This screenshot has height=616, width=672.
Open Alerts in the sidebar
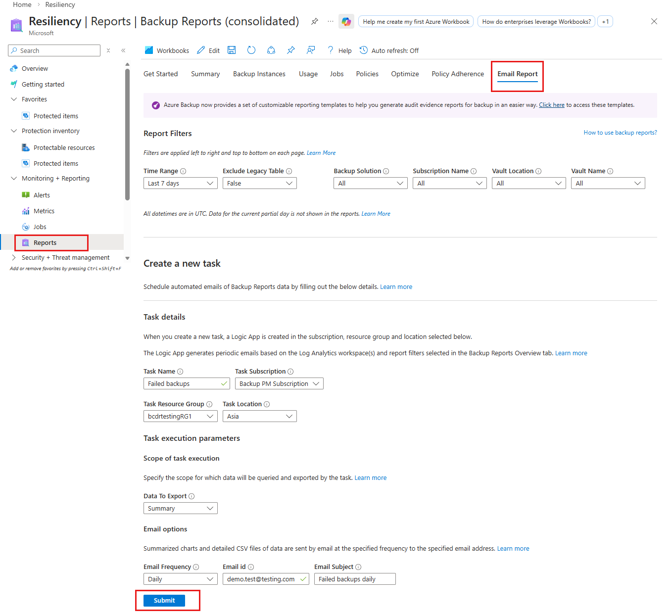pos(42,195)
